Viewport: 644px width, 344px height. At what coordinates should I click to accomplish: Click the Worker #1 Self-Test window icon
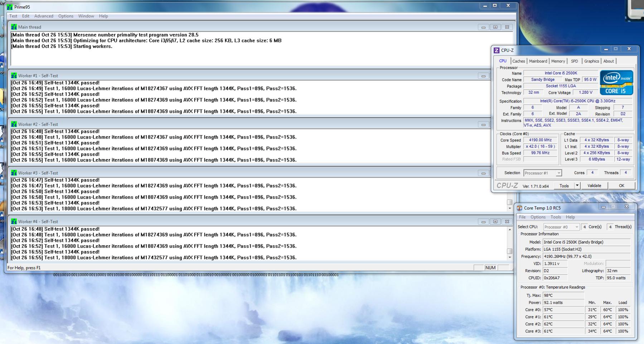14,76
